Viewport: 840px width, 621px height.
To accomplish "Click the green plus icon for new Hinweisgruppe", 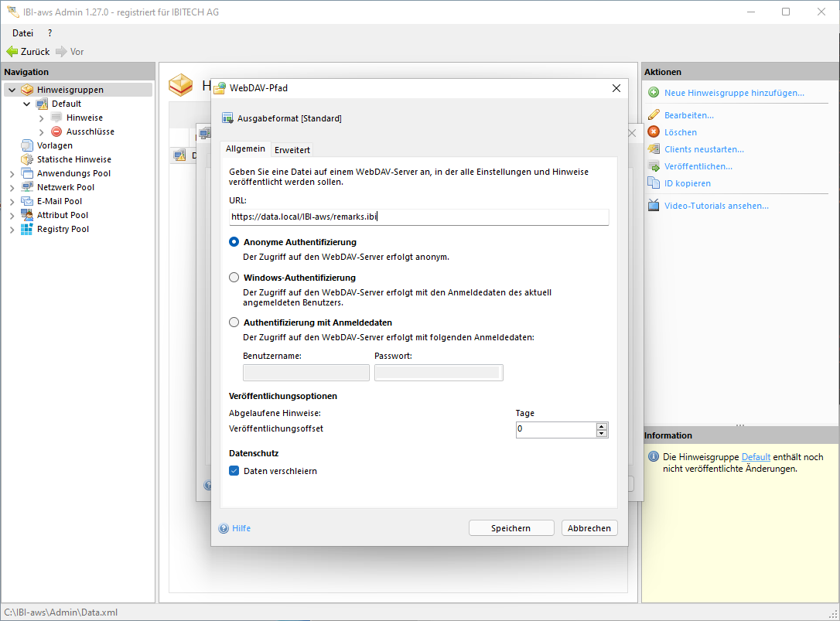I will 654,93.
